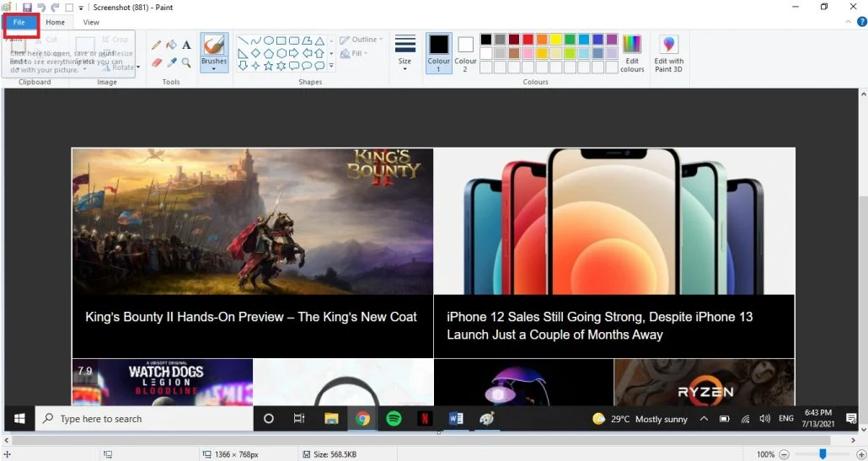
Task: Switch to the View tab
Action: [x=91, y=22]
